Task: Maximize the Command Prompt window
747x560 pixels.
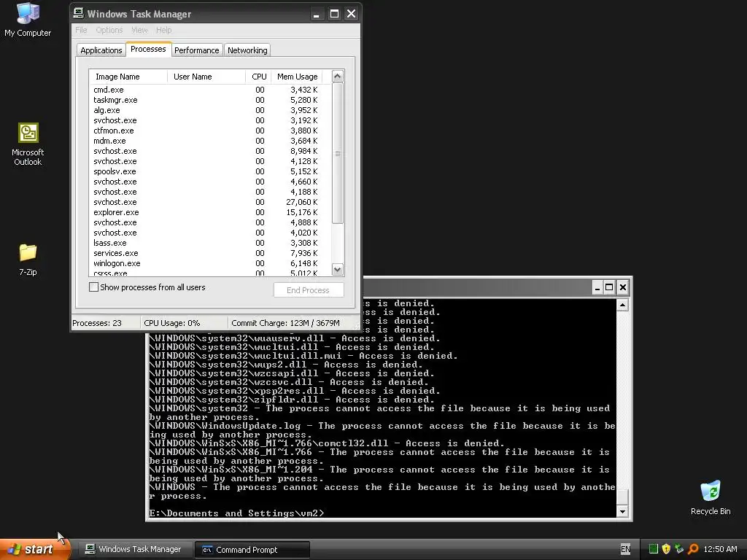Action: coord(609,287)
